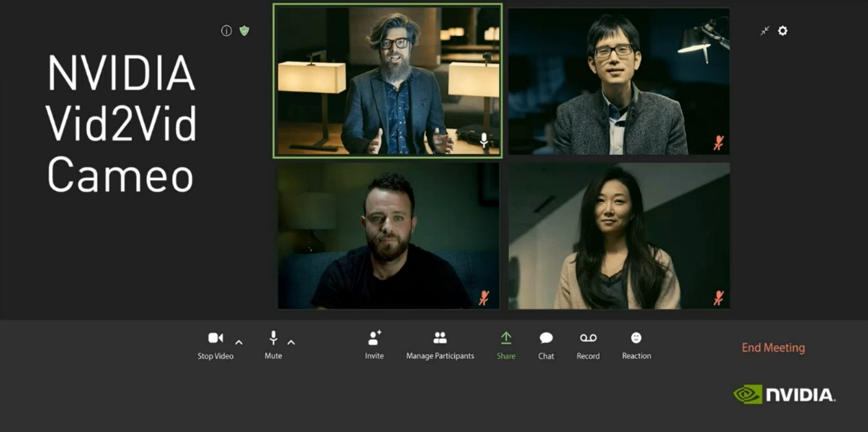Open the meeting info circle icon
The height and width of the screenshot is (432, 868).
pos(226,31)
